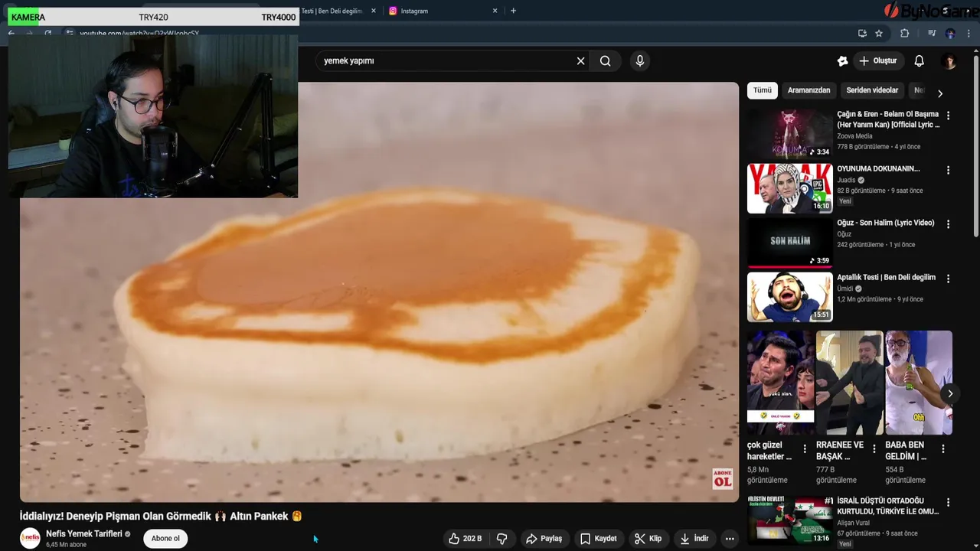The height and width of the screenshot is (551, 980).
Task: Open options for İSRAİL DÜŞTÜ video
Action: coord(948,503)
